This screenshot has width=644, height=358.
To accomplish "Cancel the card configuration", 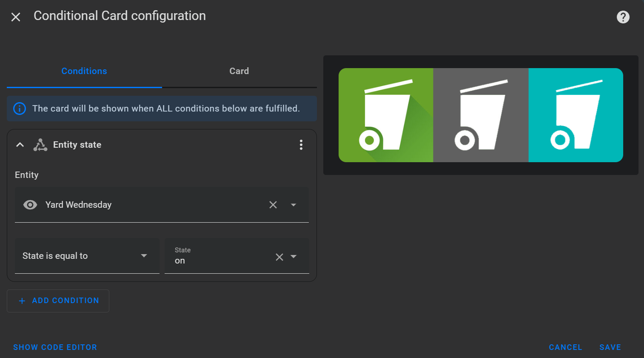I will [x=565, y=347].
